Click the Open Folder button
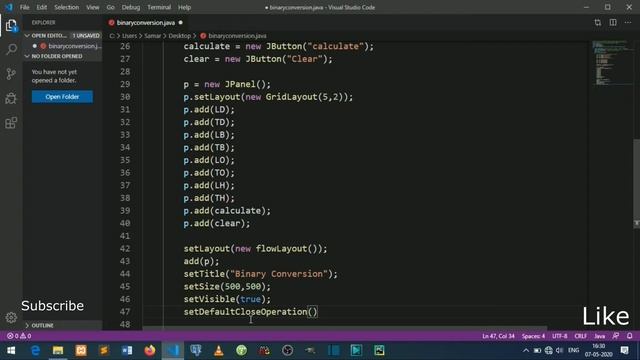 [x=62, y=97]
